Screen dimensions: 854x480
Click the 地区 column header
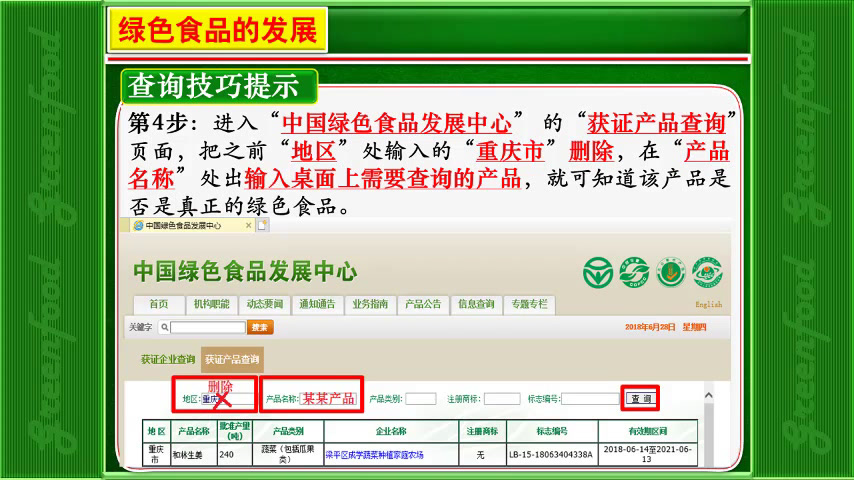click(x=156, y=431)
